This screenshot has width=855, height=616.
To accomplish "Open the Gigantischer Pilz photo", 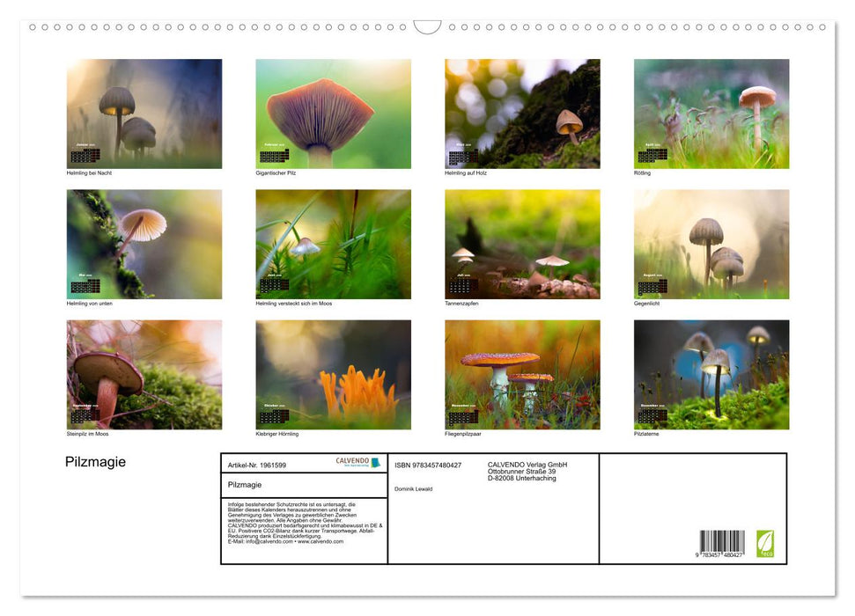I will click(333, 114).
